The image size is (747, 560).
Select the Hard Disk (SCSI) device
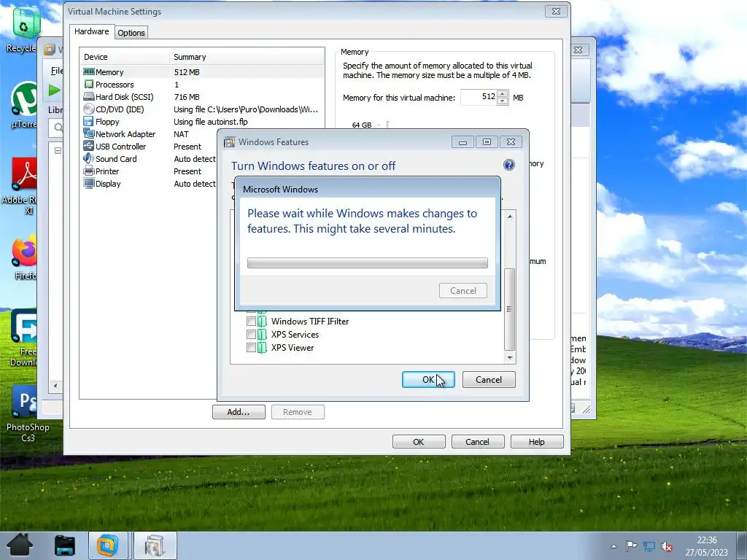tap(202, 97)
